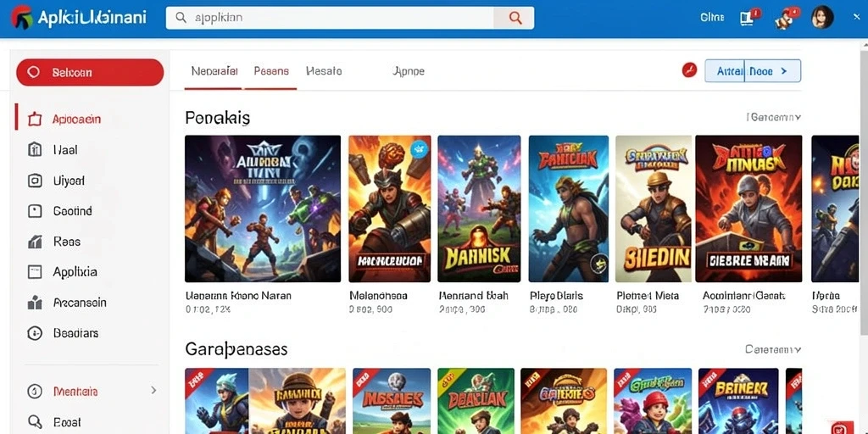Open the Deacian game in Garapenases row

(x=476, y=401)
